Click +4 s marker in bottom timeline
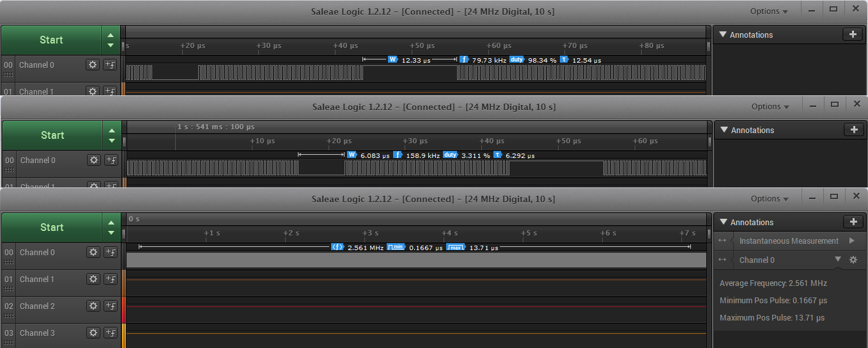 click(449, 233)
